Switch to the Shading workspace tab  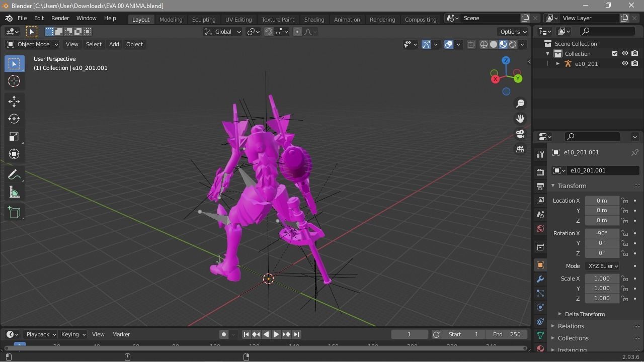(x=314, y=19)
